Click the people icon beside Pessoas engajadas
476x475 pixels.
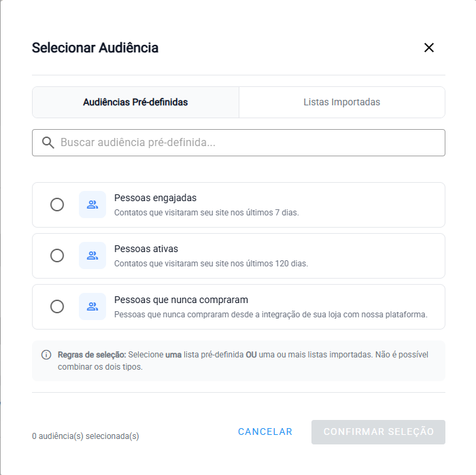(92, 205)
